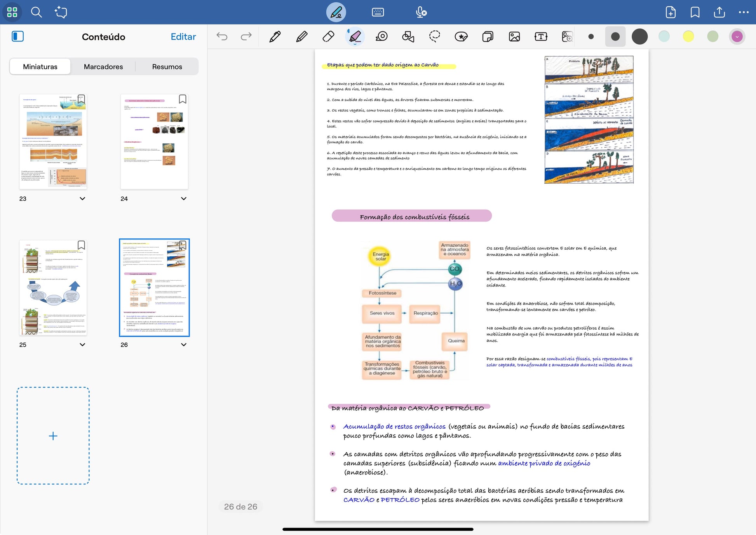Select the fountain pen tool
The image size is (756, 535).
(275, 36)
